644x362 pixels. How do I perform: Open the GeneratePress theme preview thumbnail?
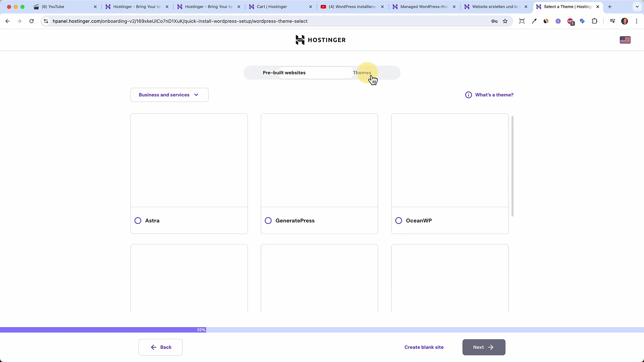(319, 160)
